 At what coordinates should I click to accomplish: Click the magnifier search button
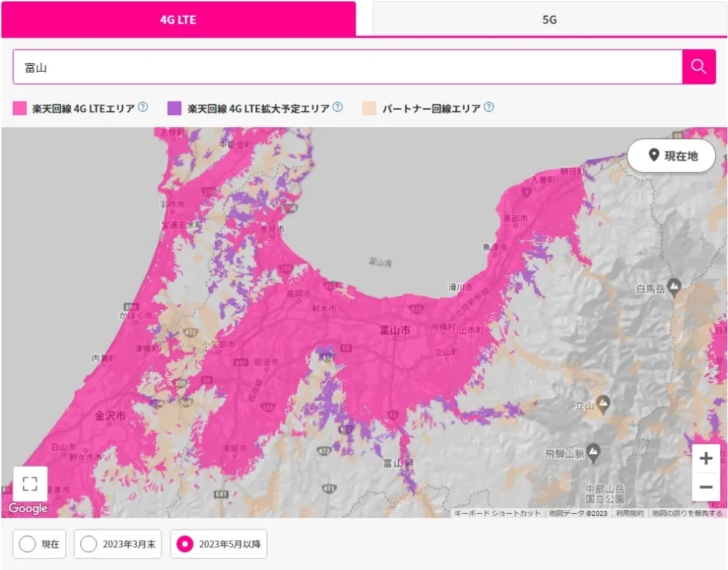click(699, 67)
